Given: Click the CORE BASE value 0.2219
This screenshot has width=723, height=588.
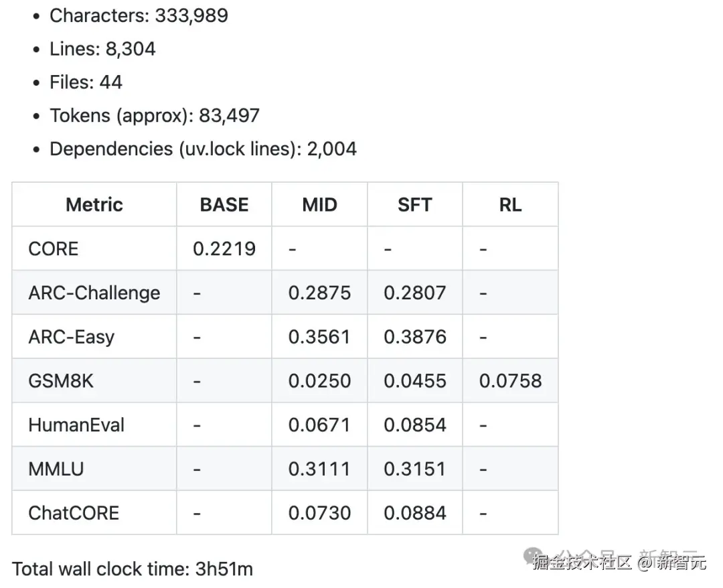Looking at the screenshot, I should pyautogui.click(x=224, y=249).
